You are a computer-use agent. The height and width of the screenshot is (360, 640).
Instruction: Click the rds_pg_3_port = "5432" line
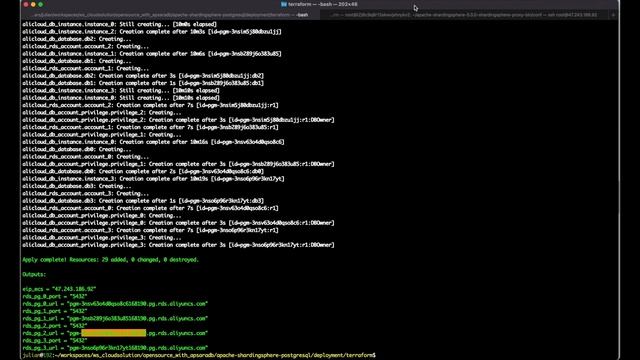click(55, 340)
